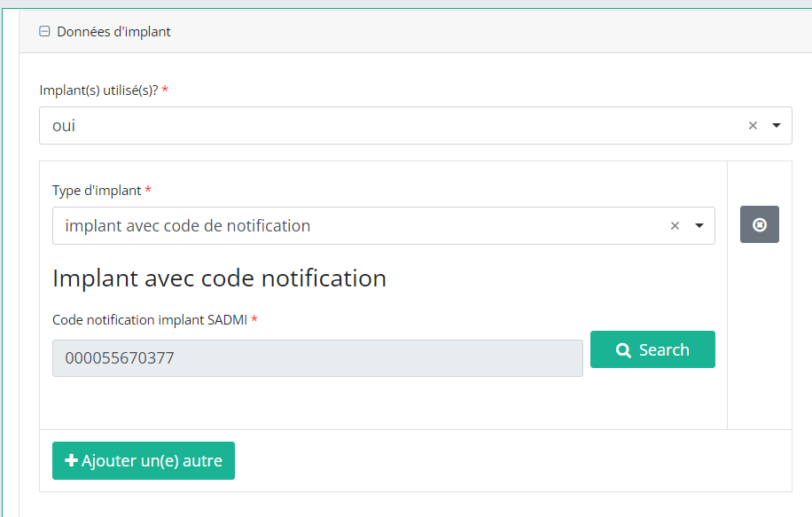Remove the implant entry with grey circle-x button
The image size is (812, 517).
[x=760, y=224]
